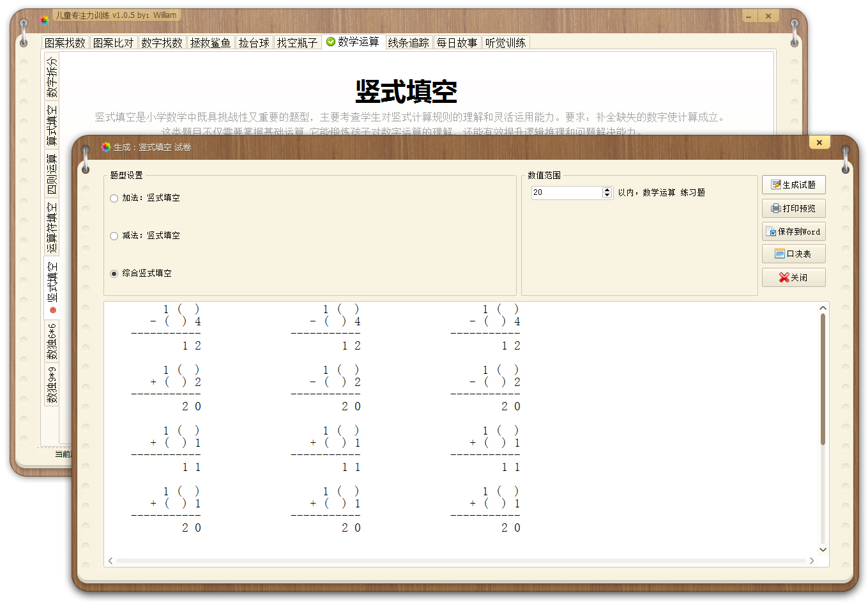Click the Word document icon on 保存到Word button
The image size is (868, 602).
[x=772, y=231]
